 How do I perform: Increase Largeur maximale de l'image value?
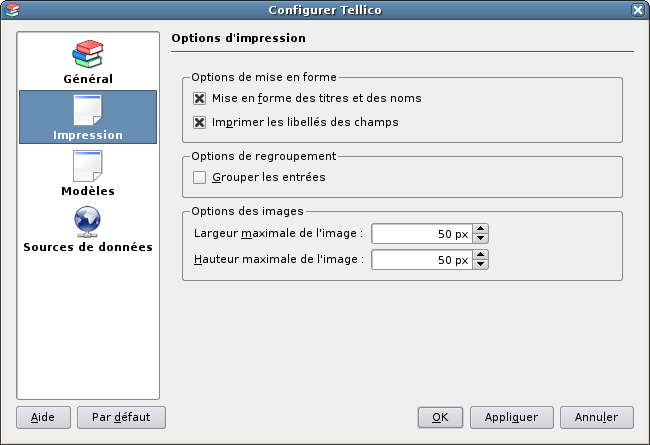[x=480, y=229]
